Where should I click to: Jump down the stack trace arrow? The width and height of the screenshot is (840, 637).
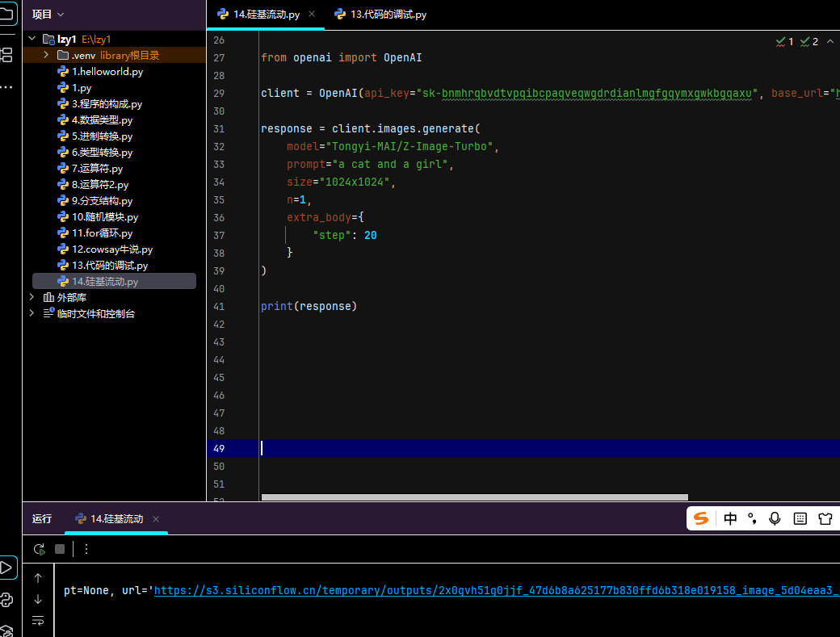[x=38, y=599]
